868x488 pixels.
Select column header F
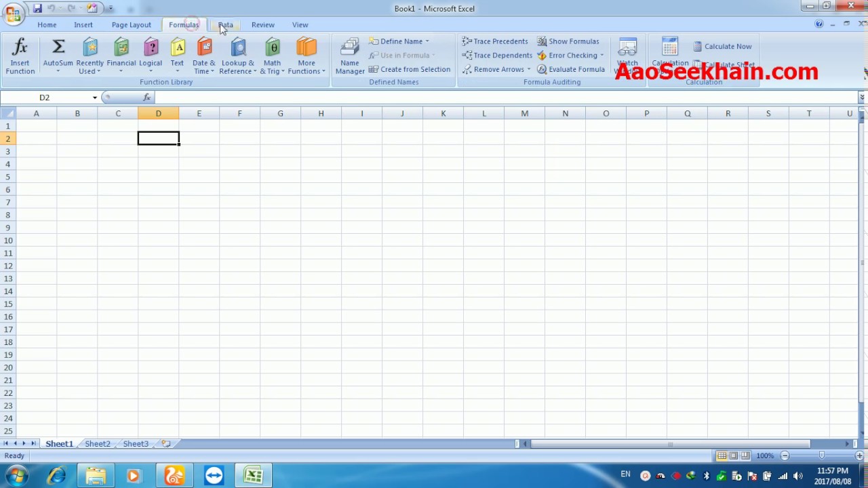pyautogui.click(x=239, y=113)
